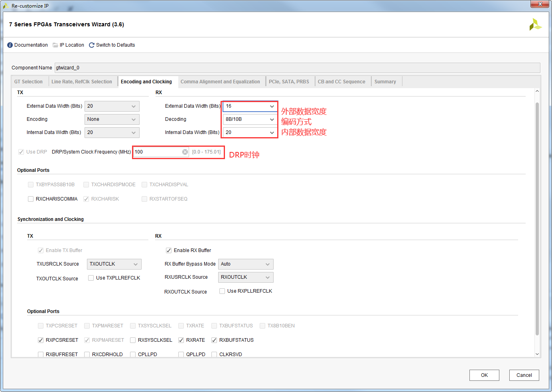Go to the Summary tab
Screen dimensions: 552x392
click(385, 82)
